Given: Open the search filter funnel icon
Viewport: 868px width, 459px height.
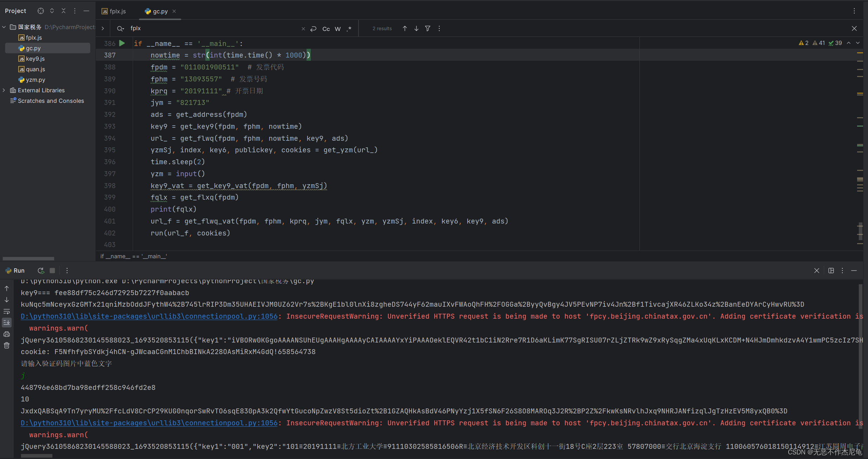Looking at the screenshot, I should pyautogui.click(x=427, y=28).
